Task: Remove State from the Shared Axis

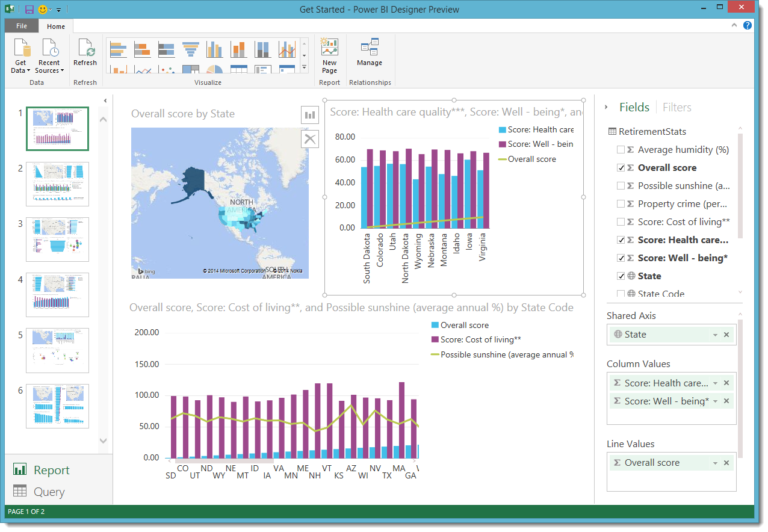Action: click(726, 335)
